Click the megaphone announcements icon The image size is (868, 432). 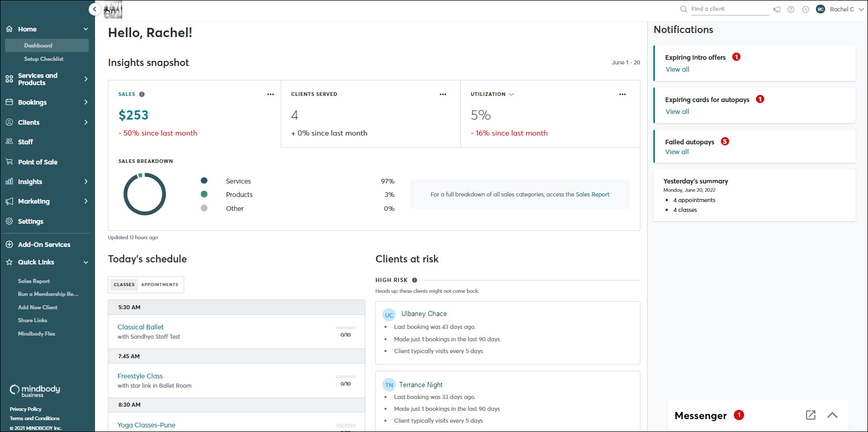(x=776, y=9)
